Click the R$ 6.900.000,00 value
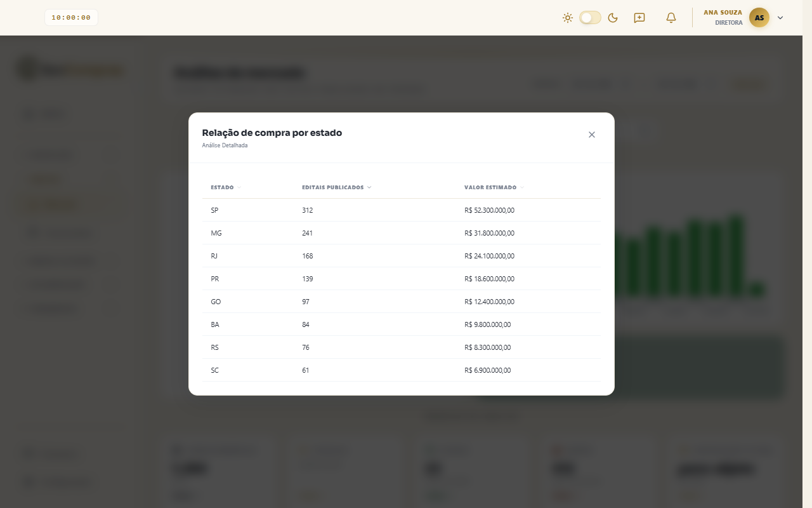This screenshot has width=812, height=508. (x=488, y=370)
